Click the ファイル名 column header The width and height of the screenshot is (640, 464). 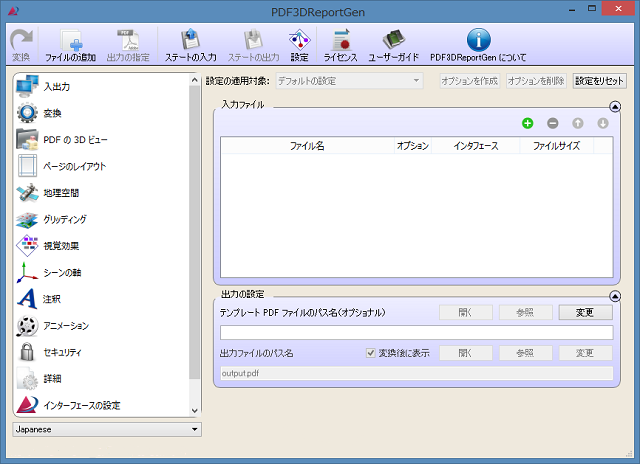point(306,146)
